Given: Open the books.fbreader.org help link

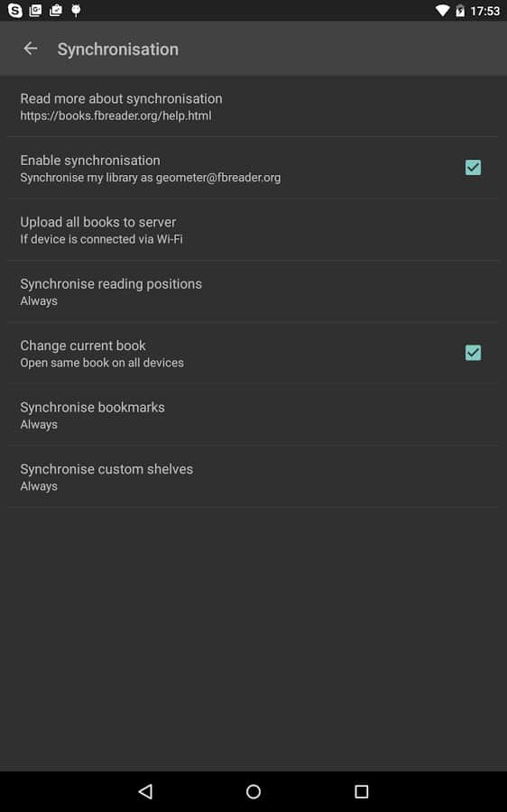Looking at the screenshot, I should click(115, 115).
